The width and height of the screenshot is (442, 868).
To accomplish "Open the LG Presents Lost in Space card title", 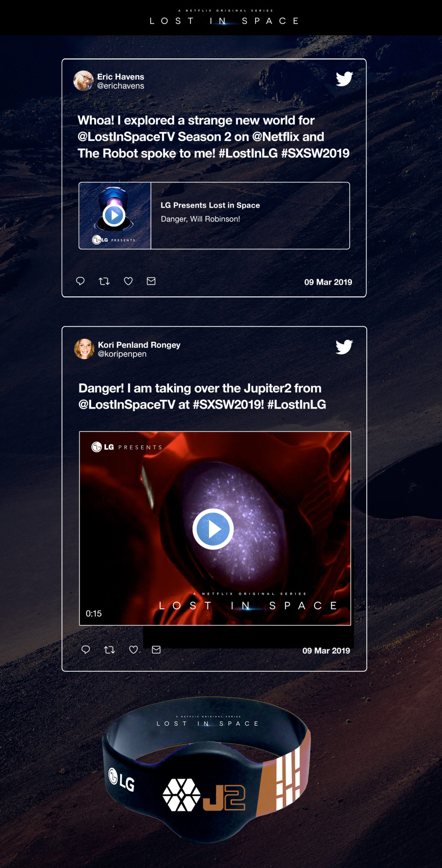I will coord(210,205).
